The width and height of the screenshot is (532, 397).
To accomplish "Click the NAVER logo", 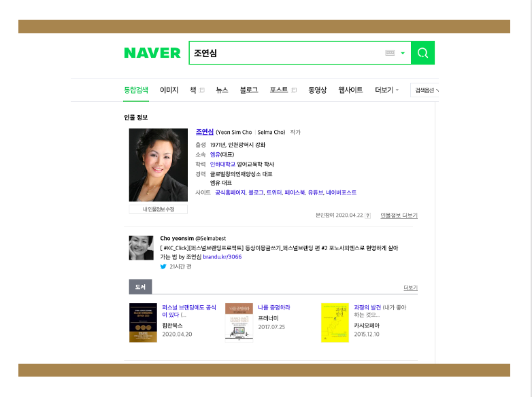I will [152, 53].
